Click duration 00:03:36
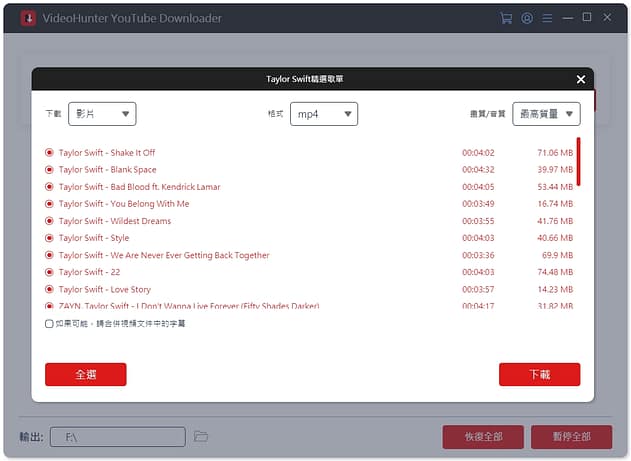The height and width of the screenshot is (461, 631). pos(478,255)
